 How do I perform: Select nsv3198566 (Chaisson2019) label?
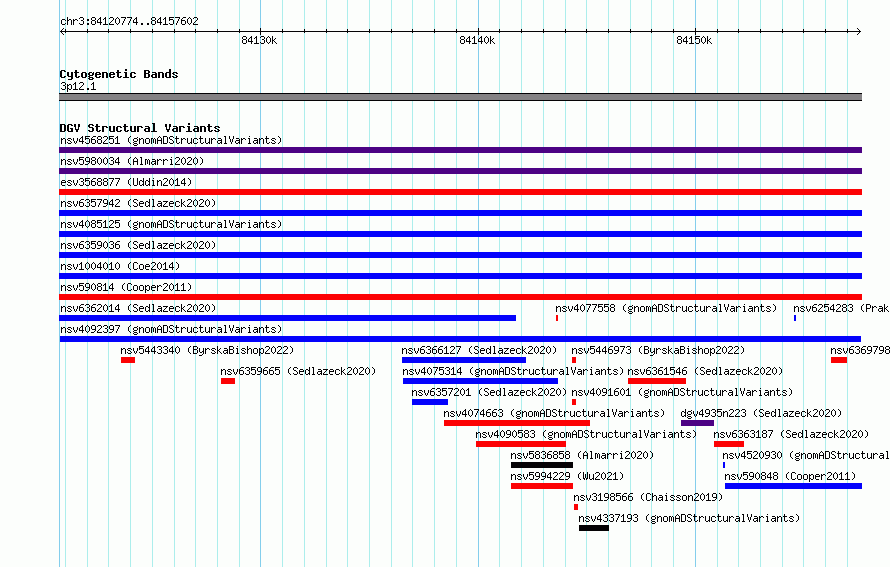(648, 497)
